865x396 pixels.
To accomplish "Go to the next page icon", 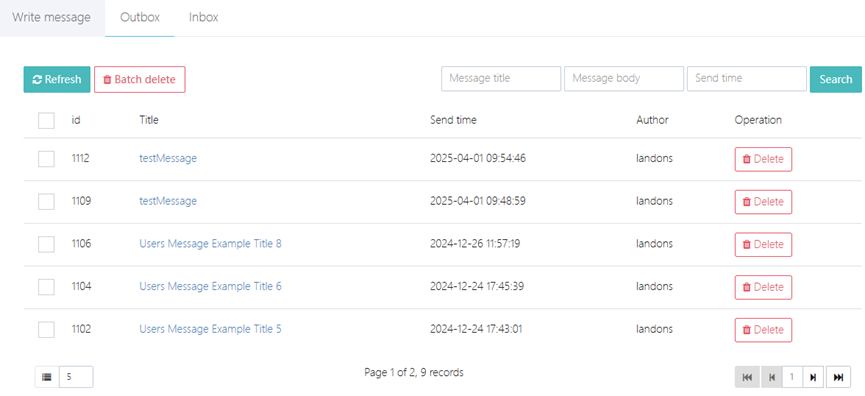I will click(x=813, y=377).
